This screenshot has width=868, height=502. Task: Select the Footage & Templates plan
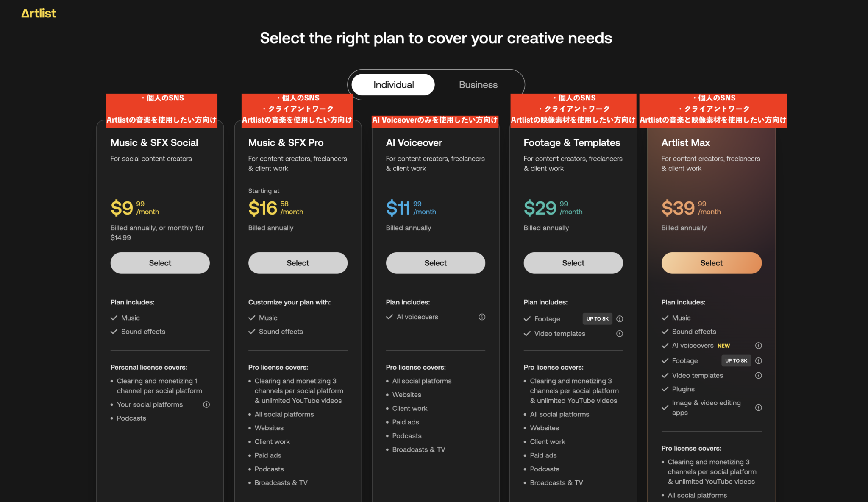[573, 263]
